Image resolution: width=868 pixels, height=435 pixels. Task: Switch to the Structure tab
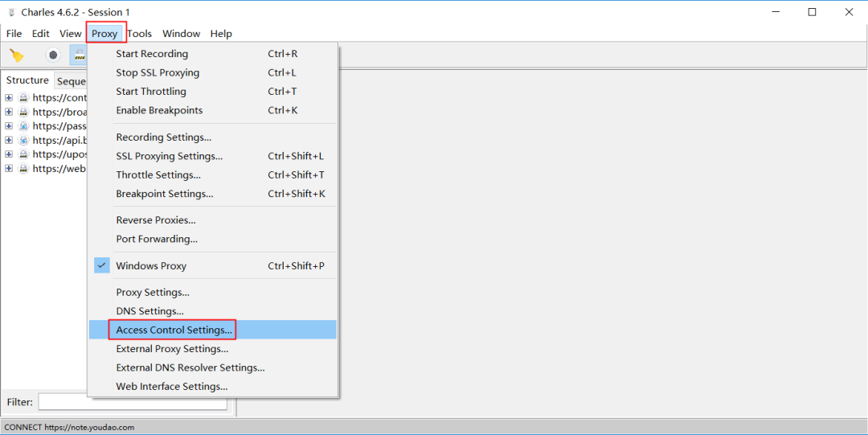[x=27, y=80]
